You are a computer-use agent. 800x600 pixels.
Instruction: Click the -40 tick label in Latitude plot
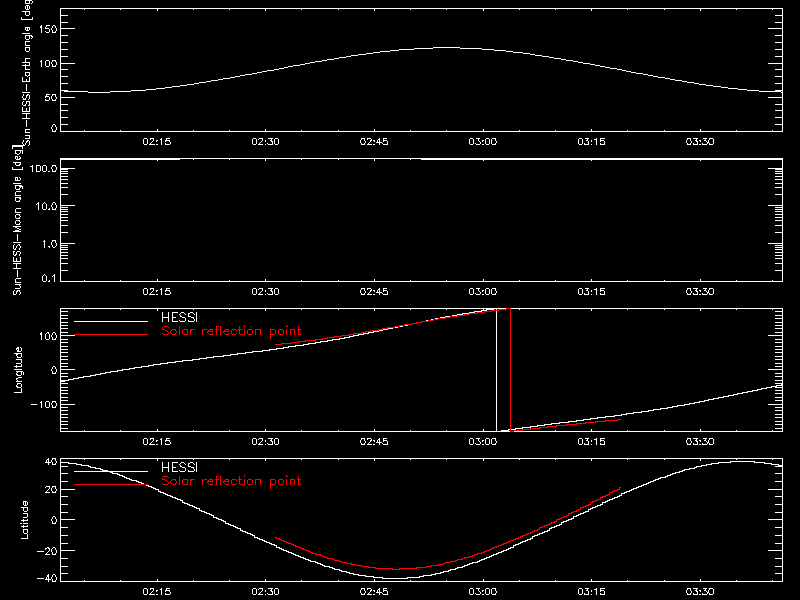[47, 579]
